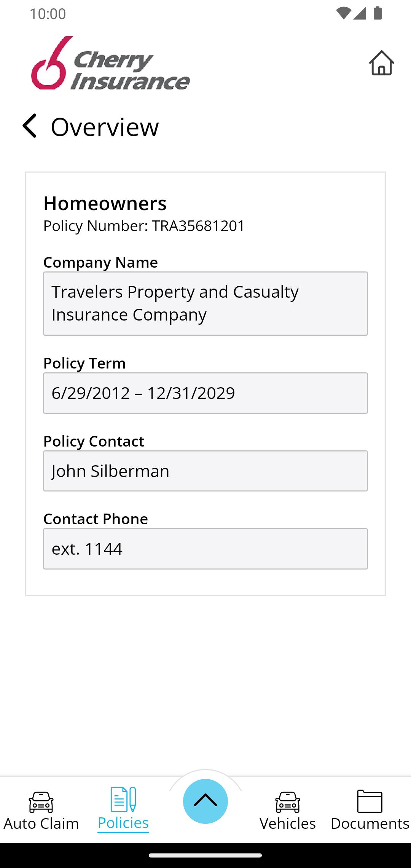411x868 pixels.
Task: Go back using the Overview back arrow
Action: click(x=29, y=126)
